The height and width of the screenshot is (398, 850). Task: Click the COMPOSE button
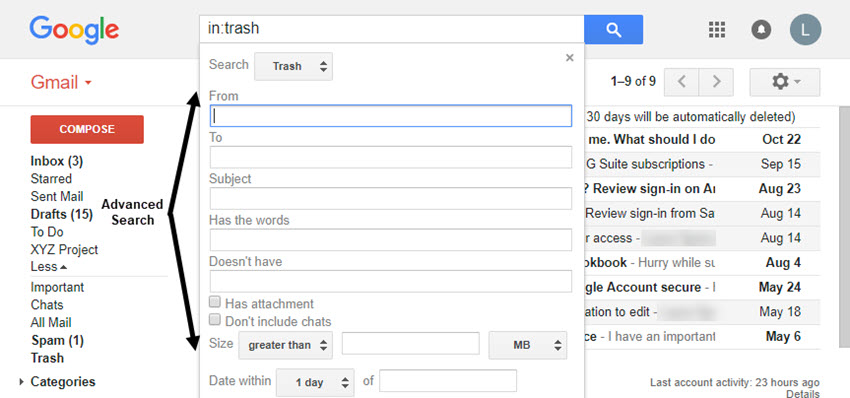[87, 129]
